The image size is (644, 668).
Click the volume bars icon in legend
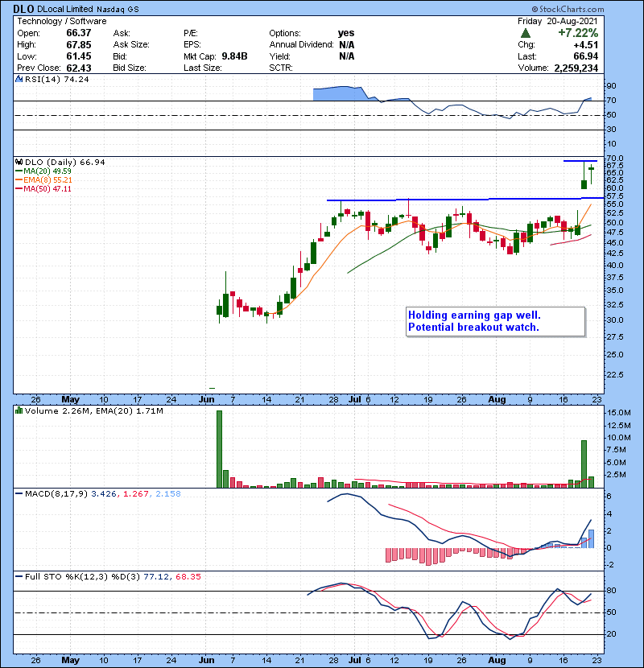(19, 410)
